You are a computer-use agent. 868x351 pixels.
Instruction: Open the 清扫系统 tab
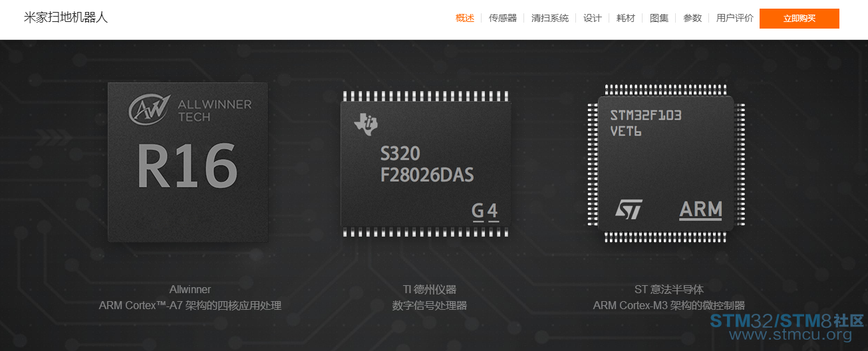click(550, 18)
